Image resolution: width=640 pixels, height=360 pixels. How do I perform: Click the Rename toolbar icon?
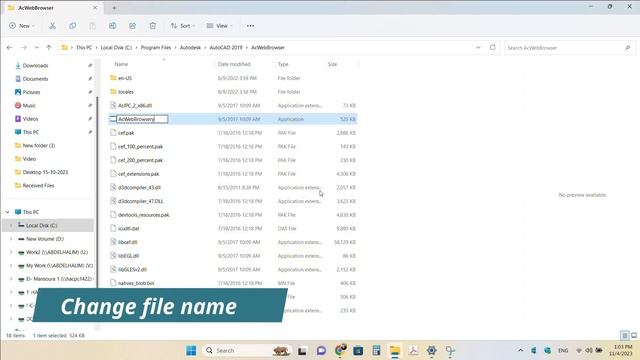[x=112, y=26]
